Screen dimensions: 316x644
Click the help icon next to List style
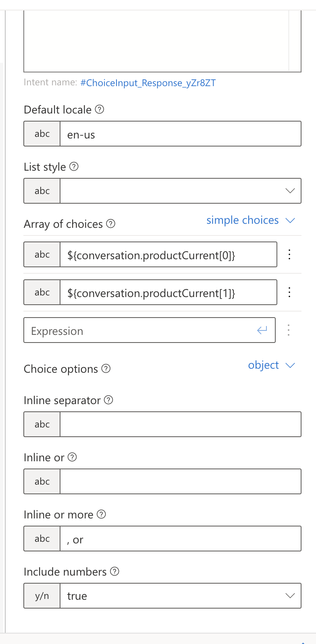[74, 166]
